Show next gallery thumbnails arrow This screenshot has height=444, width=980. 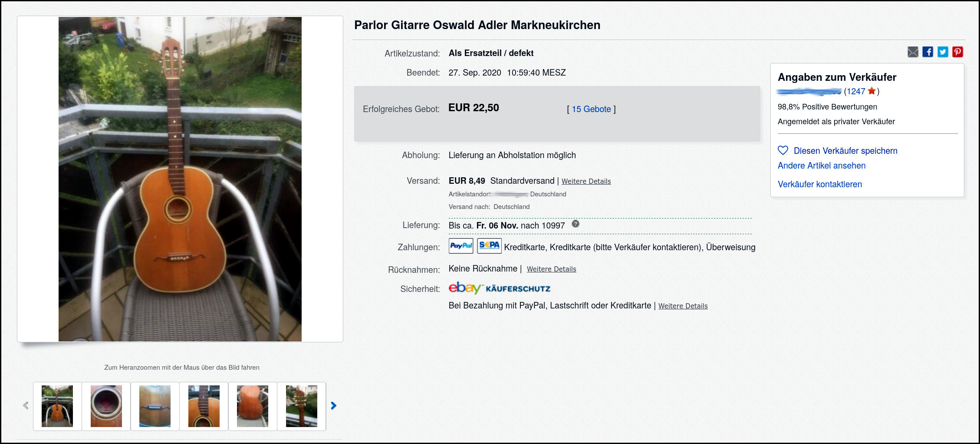(x=333, y=406)
